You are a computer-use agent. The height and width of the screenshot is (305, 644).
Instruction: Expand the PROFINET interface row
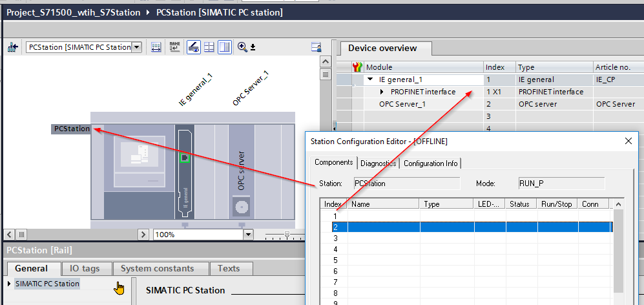point(382,92)
